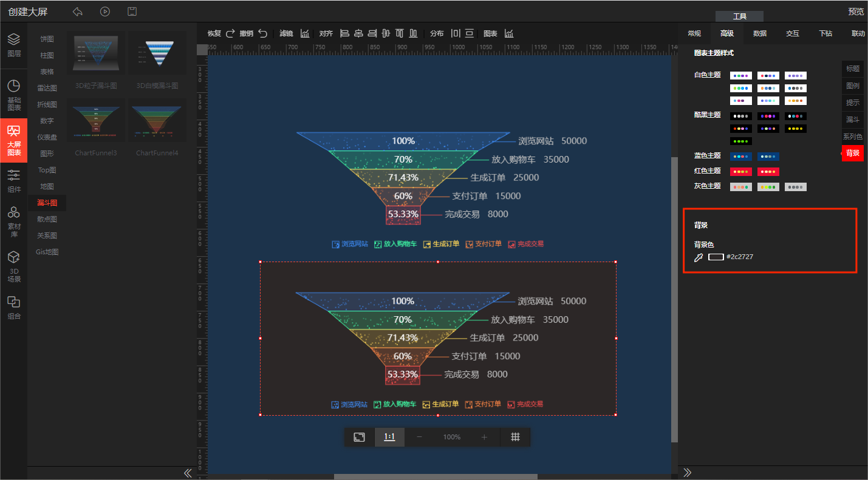Toggle the grid display icon

[515, 437]
